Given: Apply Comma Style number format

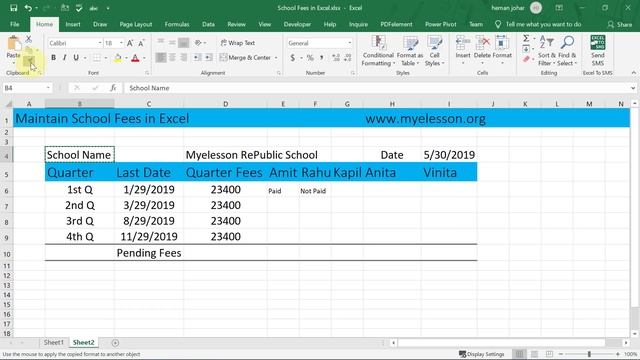Looking at the screenshot, I should [322, 58].
